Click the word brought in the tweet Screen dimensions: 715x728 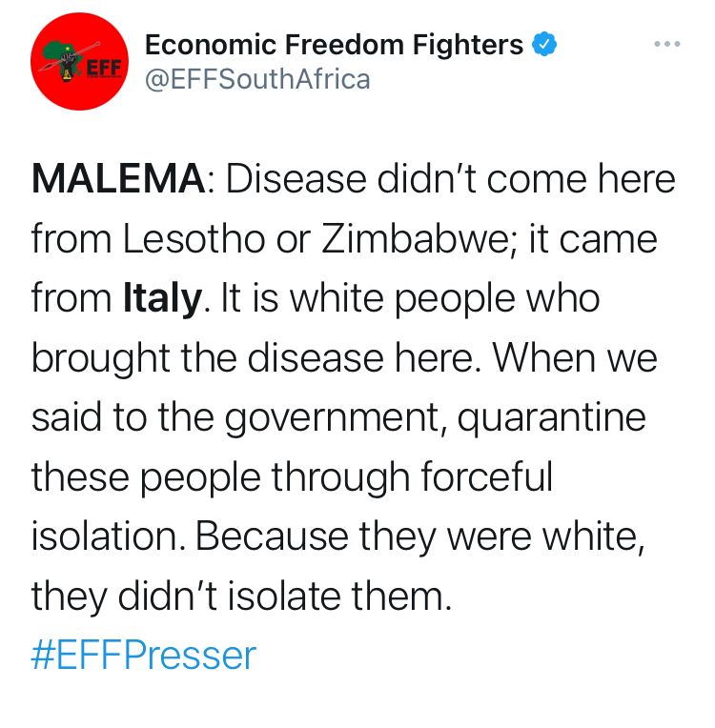point(101,358)
